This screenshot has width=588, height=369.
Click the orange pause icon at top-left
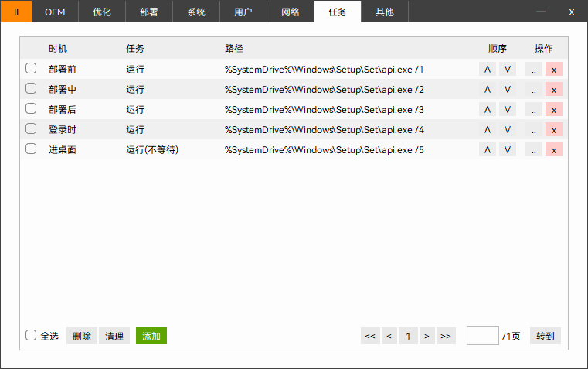coord(16,12)
